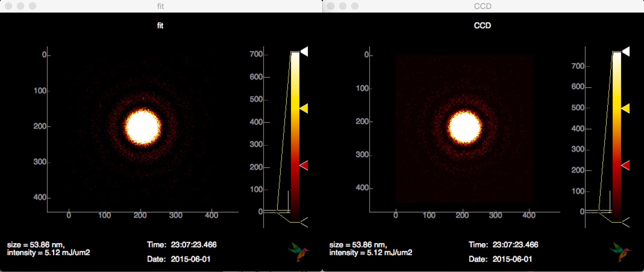Click the black bottom tick in fit colorbar
Viewport: 644px width, 272px height.
coord(304,222)
